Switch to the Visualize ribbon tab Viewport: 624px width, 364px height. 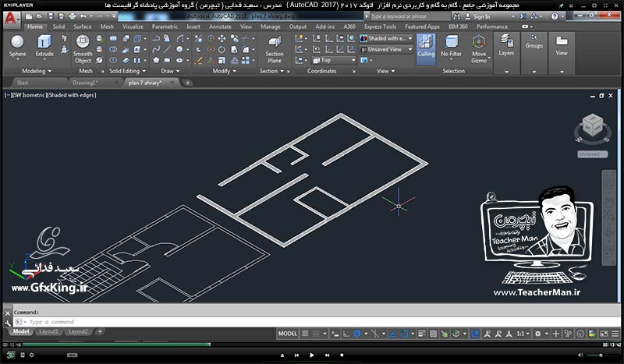(133, 27)
